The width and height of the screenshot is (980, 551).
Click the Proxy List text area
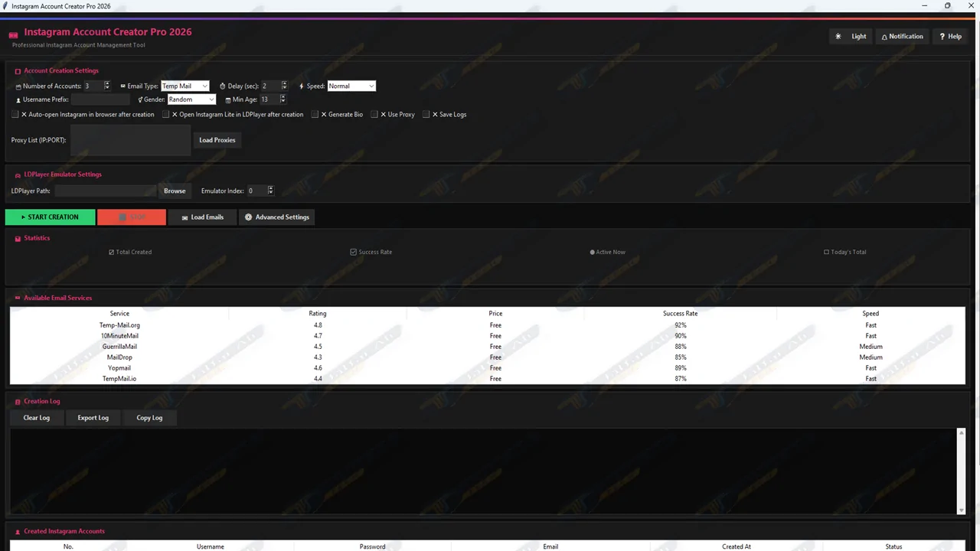[130, 140]
